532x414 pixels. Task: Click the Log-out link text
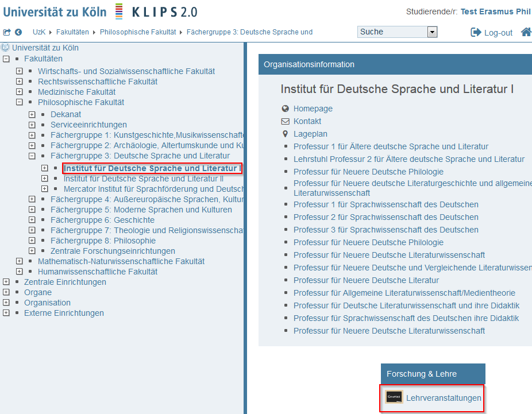[x=498, y=33]
